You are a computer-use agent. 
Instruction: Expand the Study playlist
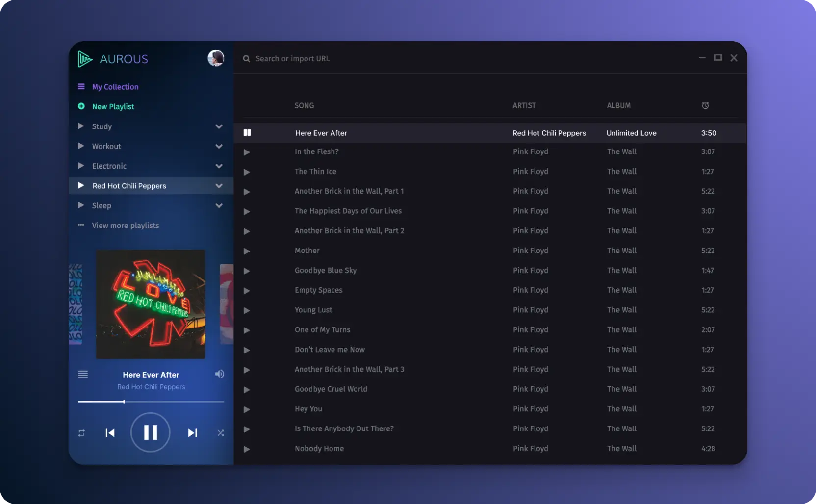coord(219,126)
